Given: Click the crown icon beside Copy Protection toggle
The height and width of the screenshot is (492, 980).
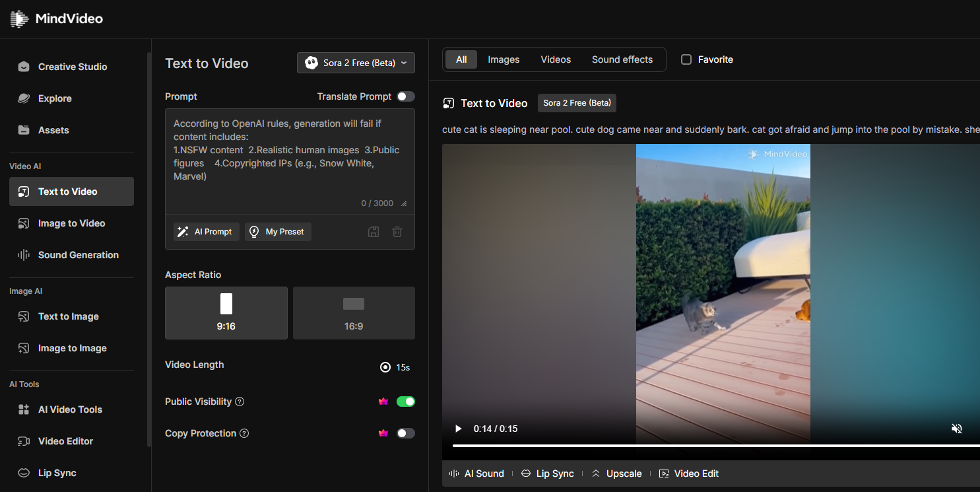Looking at the screenshot, I should 383,433.
